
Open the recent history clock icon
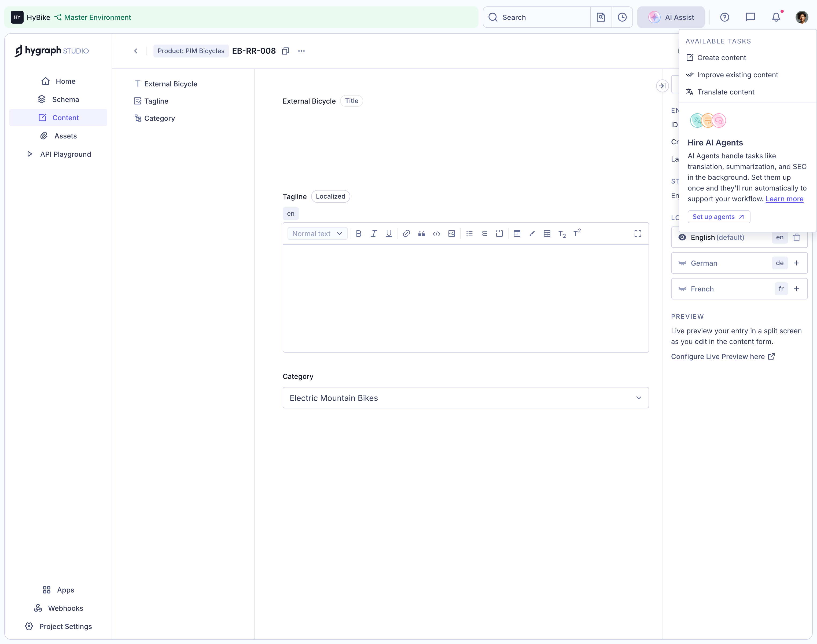pos(622,17)
